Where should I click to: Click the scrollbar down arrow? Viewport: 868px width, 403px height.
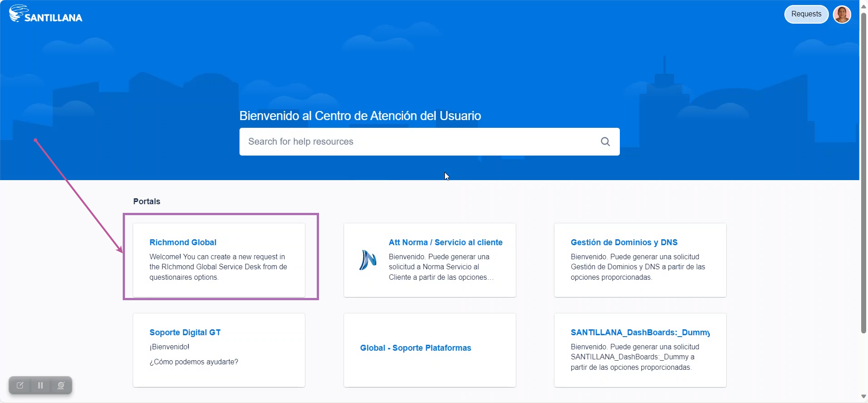coord(863,397)
